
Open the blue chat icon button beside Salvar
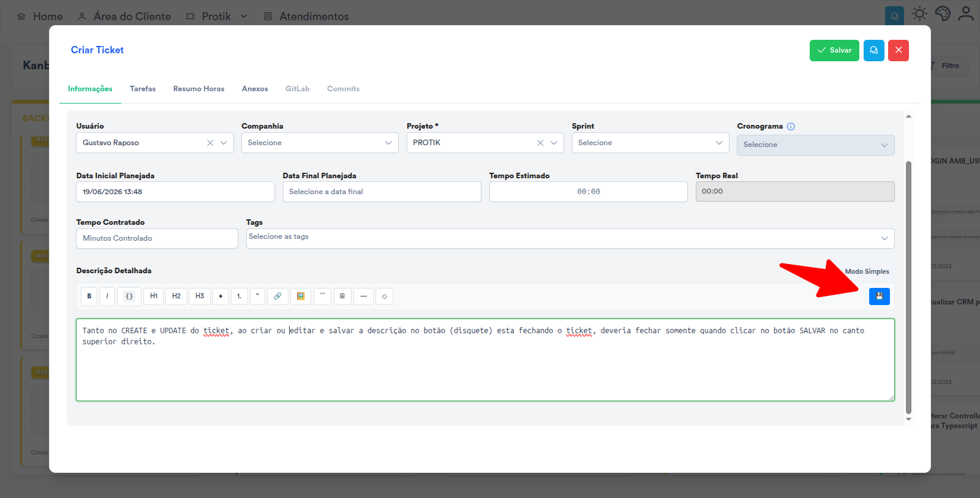tap(874, 50)
